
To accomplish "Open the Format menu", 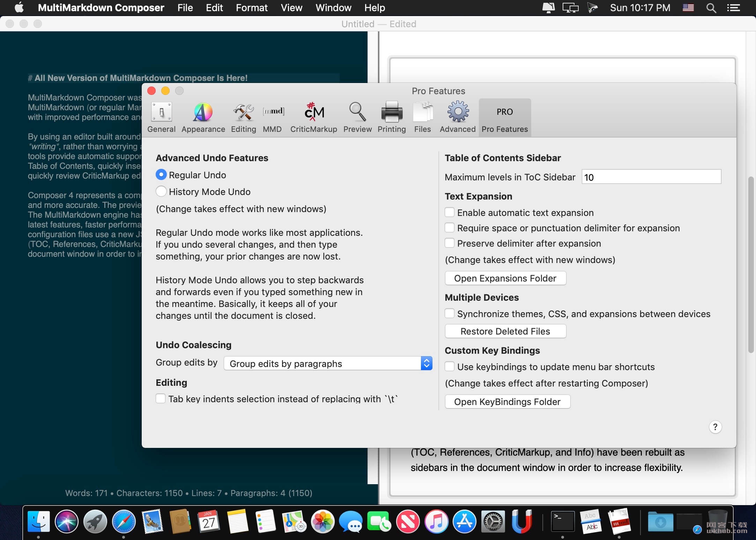I will (252, 8).
